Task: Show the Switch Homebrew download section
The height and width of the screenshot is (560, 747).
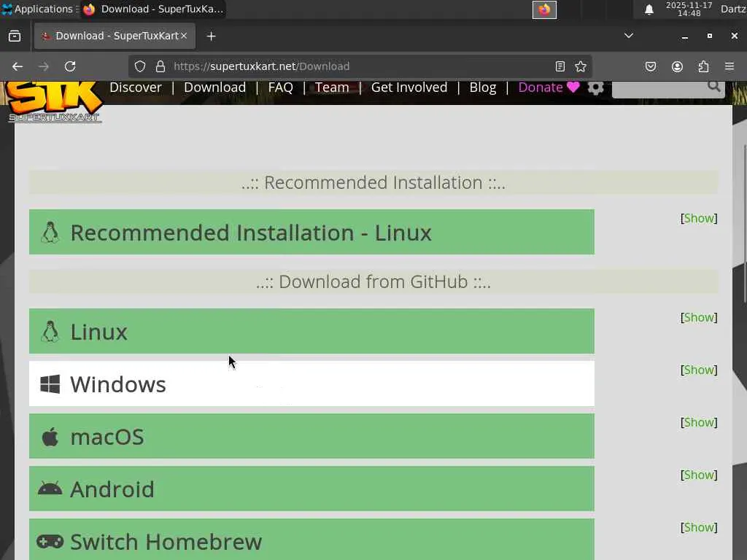Action: [x=699, y=527]
